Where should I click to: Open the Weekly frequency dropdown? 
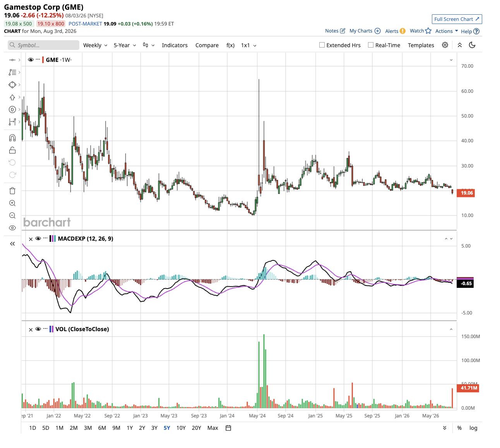95,45
